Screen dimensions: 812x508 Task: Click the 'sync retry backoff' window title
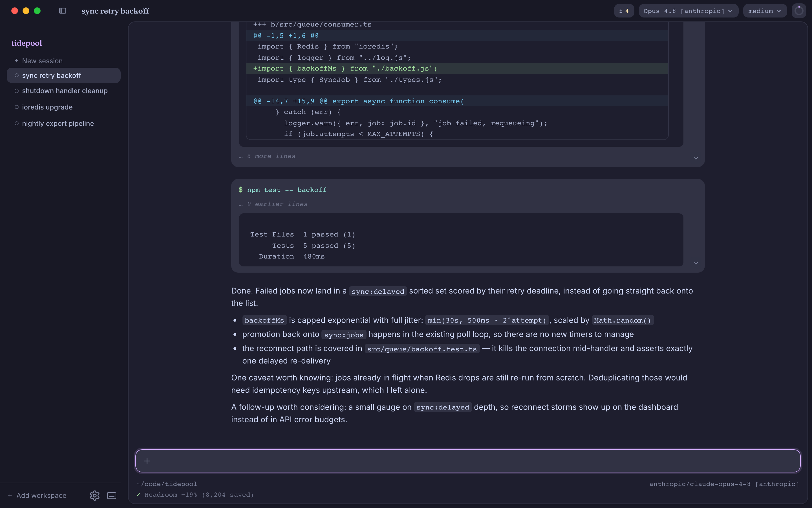pos(115,11)
